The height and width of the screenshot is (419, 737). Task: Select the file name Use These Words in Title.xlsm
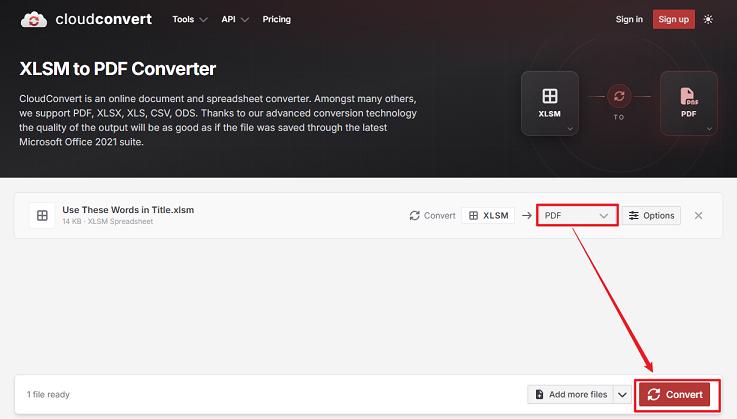[x=128, y=210]
